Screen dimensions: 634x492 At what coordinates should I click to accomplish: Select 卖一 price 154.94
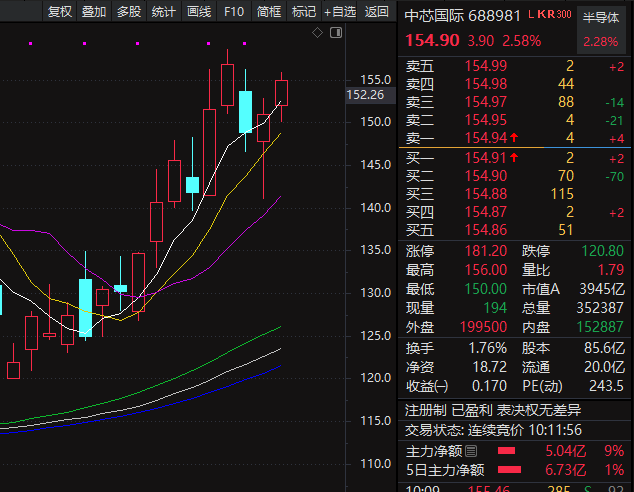486,138
